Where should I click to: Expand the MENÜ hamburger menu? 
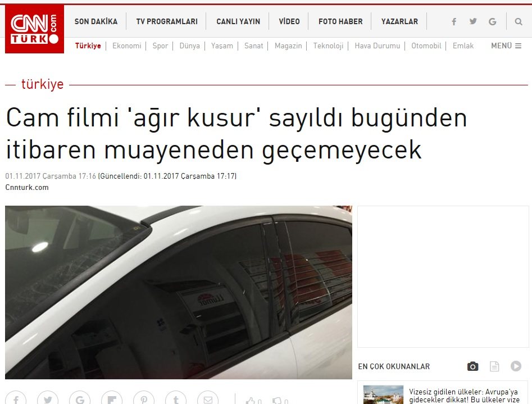click(506, 46)
